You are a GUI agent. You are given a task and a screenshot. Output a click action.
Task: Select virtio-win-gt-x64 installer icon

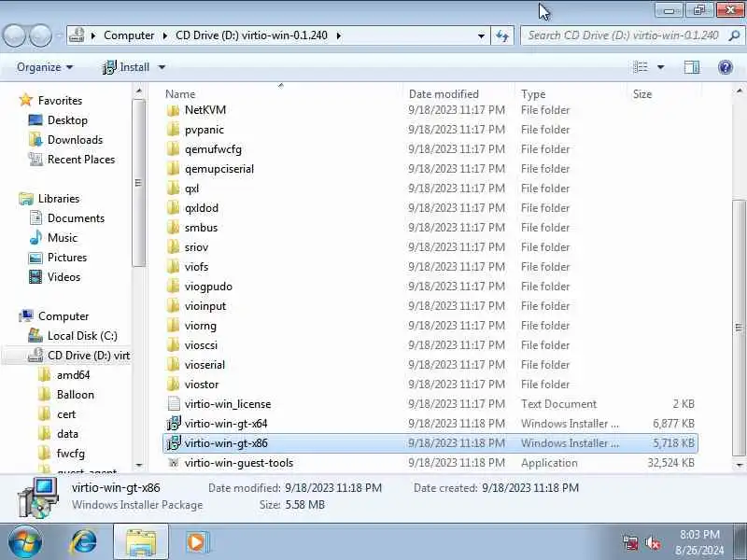174,424
